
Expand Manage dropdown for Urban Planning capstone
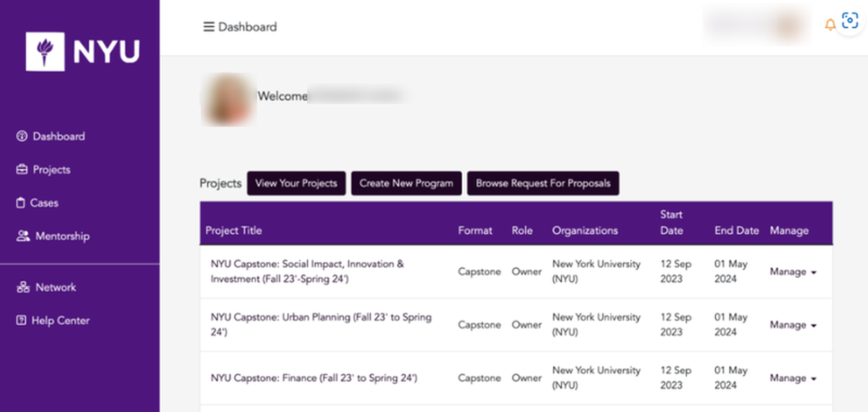792,325
